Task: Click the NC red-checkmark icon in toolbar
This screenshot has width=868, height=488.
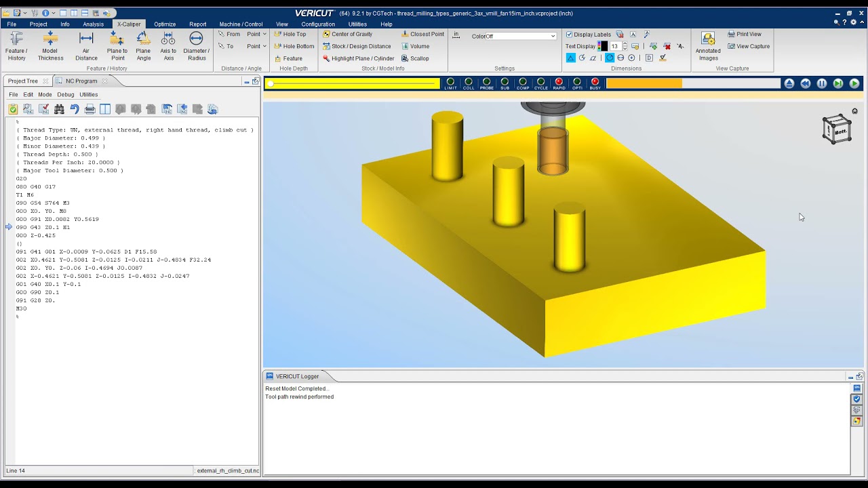Action: tap(43, 109)
